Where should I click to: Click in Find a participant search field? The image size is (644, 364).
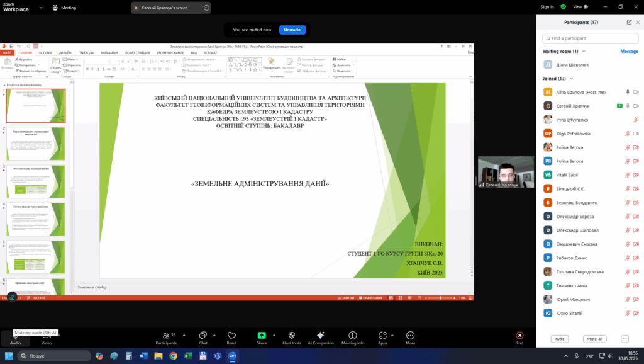point(590,38)
